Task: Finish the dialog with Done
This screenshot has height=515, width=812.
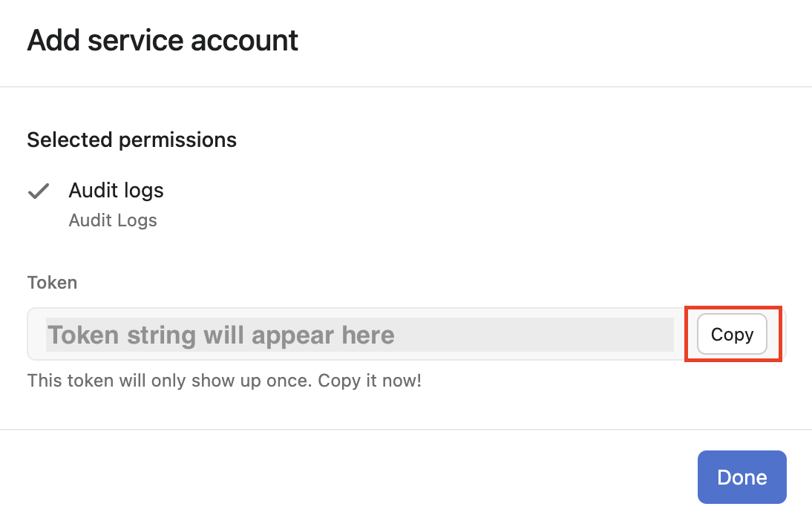Action: pyautogui.click(x=741, y=477)
